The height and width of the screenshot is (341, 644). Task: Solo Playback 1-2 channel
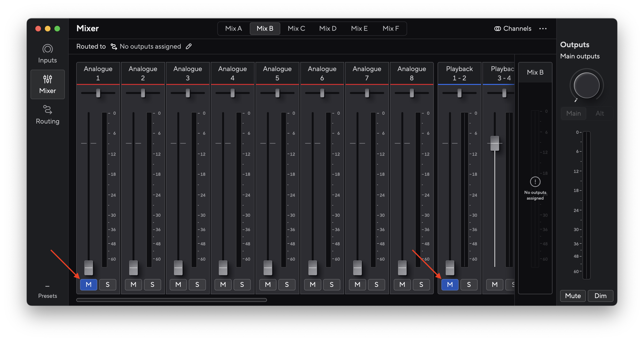point(469,284)
